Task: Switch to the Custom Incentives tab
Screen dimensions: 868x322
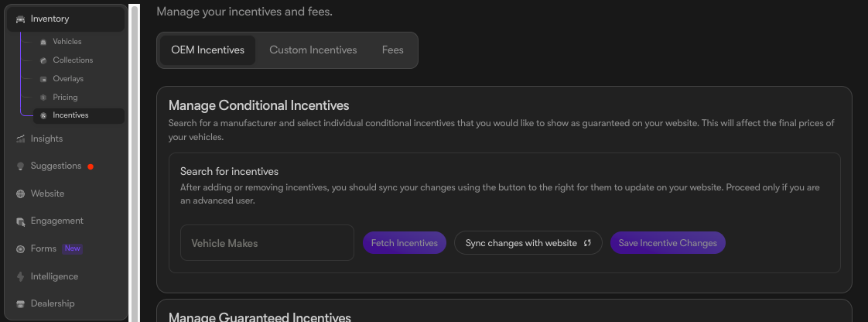Action: coord(313,50)
